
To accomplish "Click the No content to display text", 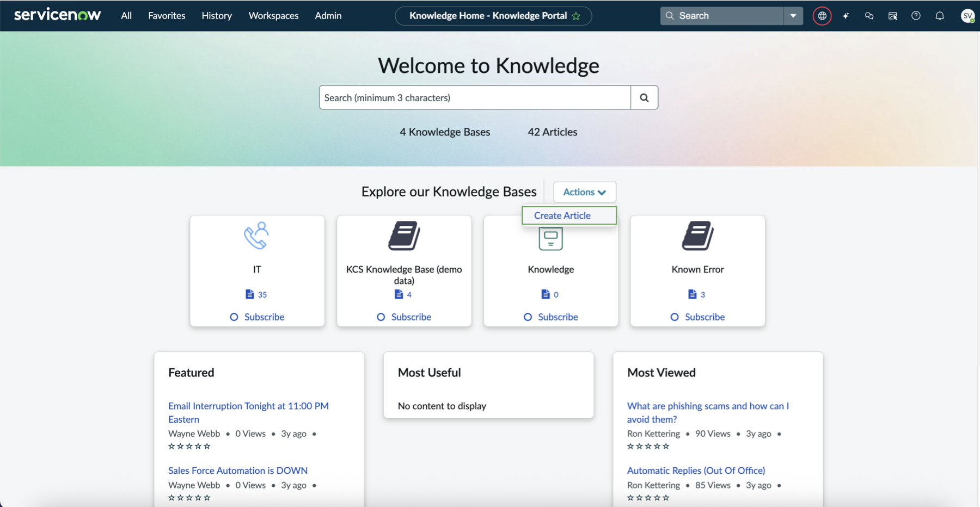I will click(x=442, y=406).
